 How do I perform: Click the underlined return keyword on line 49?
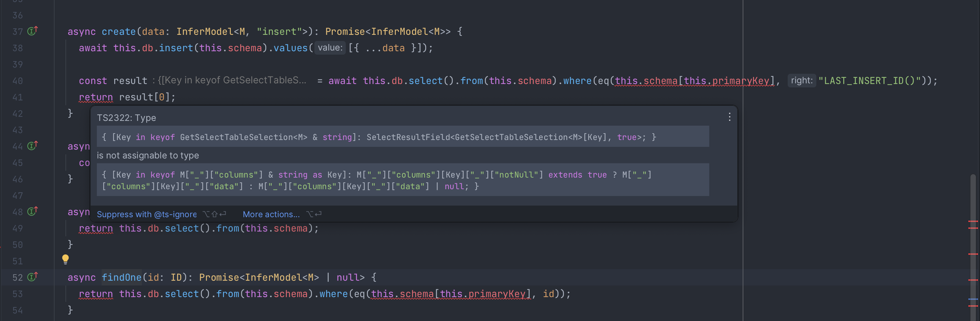[x=96, y=228]
